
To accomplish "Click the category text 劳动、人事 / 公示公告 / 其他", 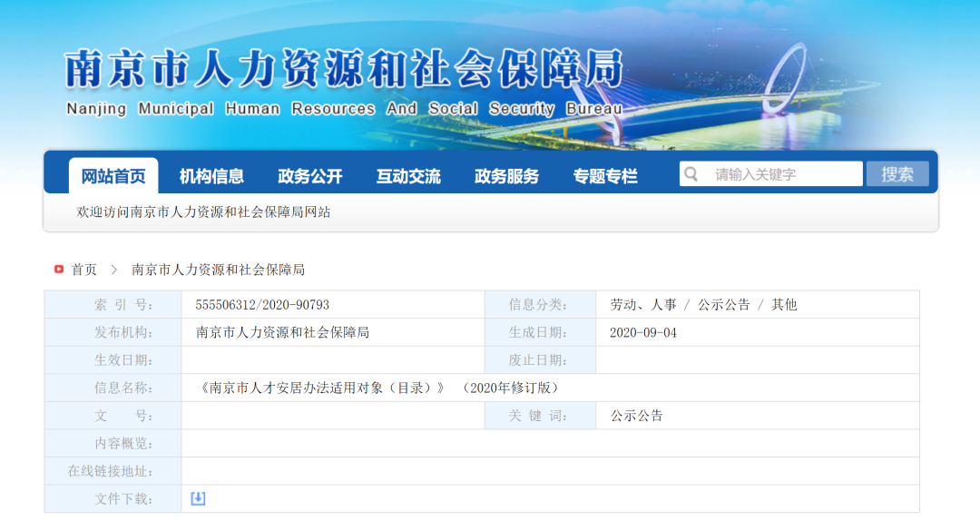I will coord(704,305).
